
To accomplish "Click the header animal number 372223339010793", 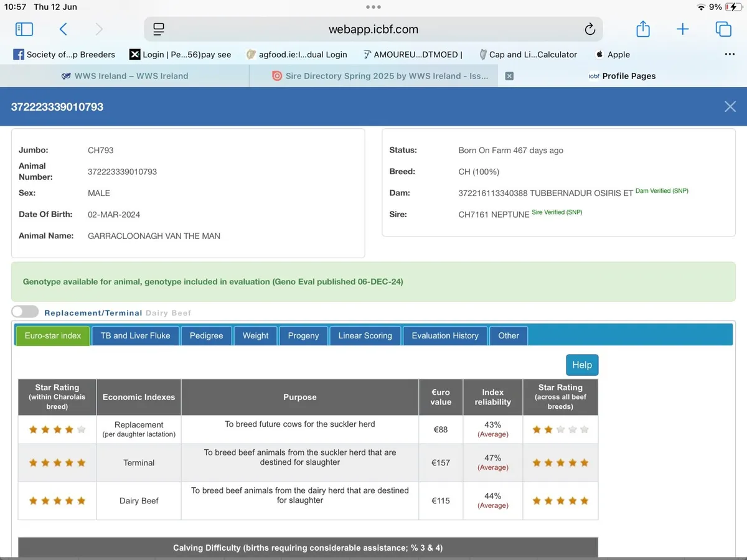I will pos(57,106).
